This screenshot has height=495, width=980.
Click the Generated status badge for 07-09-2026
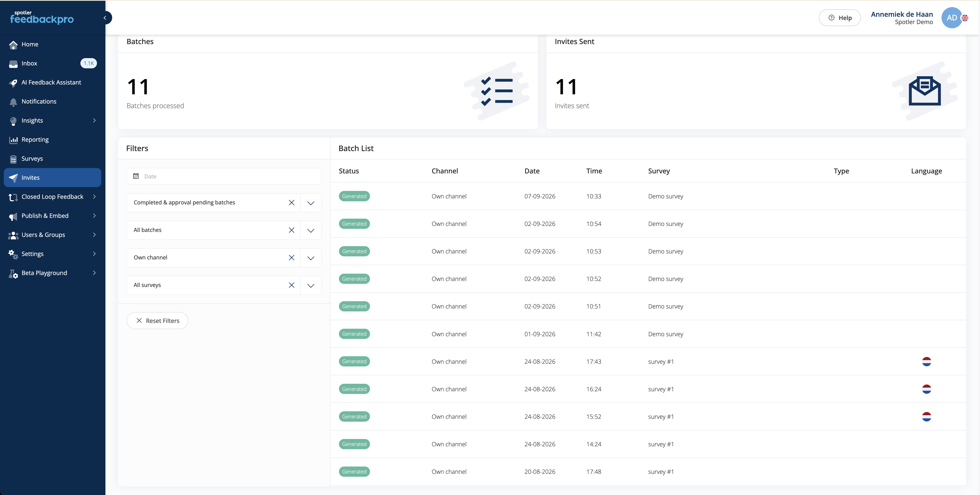(354, 196)
